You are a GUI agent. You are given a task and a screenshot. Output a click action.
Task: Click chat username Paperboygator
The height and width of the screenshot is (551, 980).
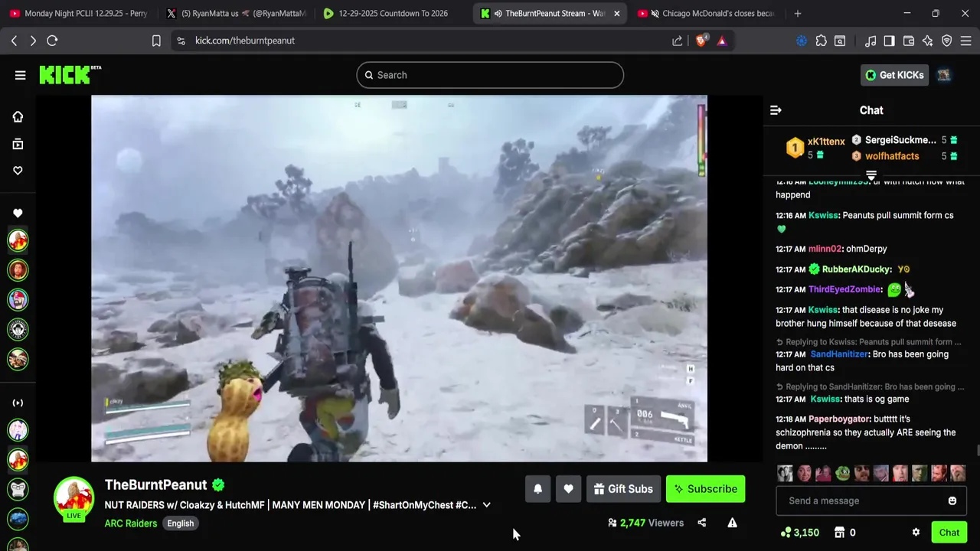point(839,419)
